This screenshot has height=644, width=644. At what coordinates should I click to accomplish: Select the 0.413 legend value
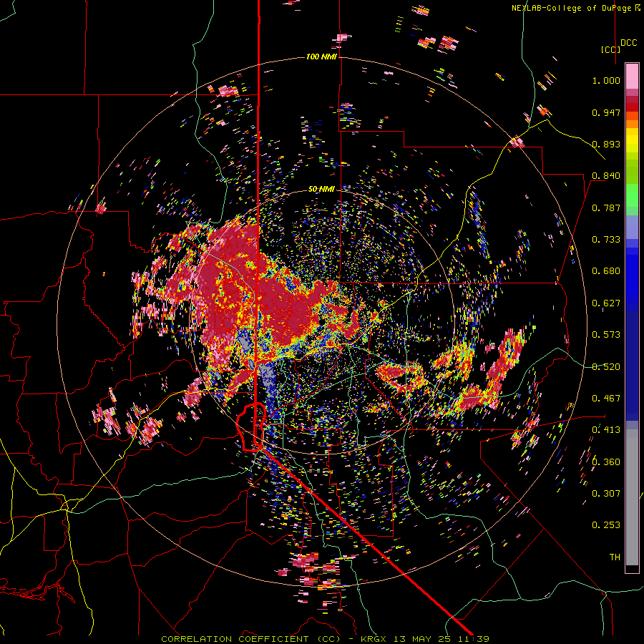[x=606, y=430]
